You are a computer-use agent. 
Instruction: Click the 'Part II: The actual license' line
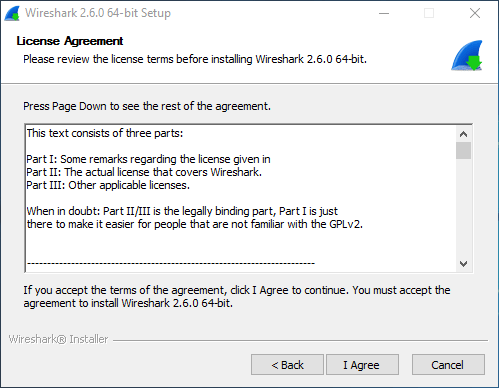click(x=144, y=172)
